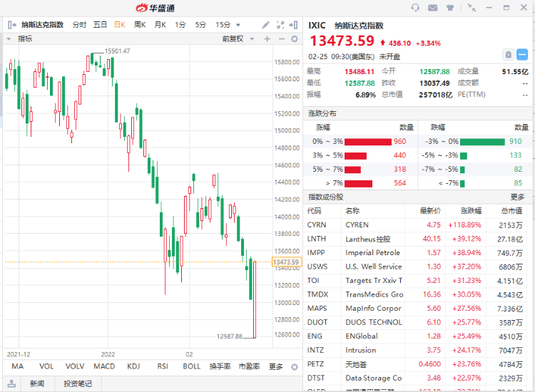Open INTZ Intrusion row
The width and height of the screenshot is (535, 392).
click(x=415, y=351)
